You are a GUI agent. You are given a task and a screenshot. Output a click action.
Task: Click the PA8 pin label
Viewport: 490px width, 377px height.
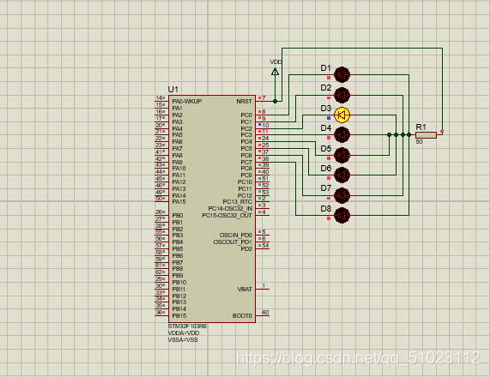[x=177, y=156]
